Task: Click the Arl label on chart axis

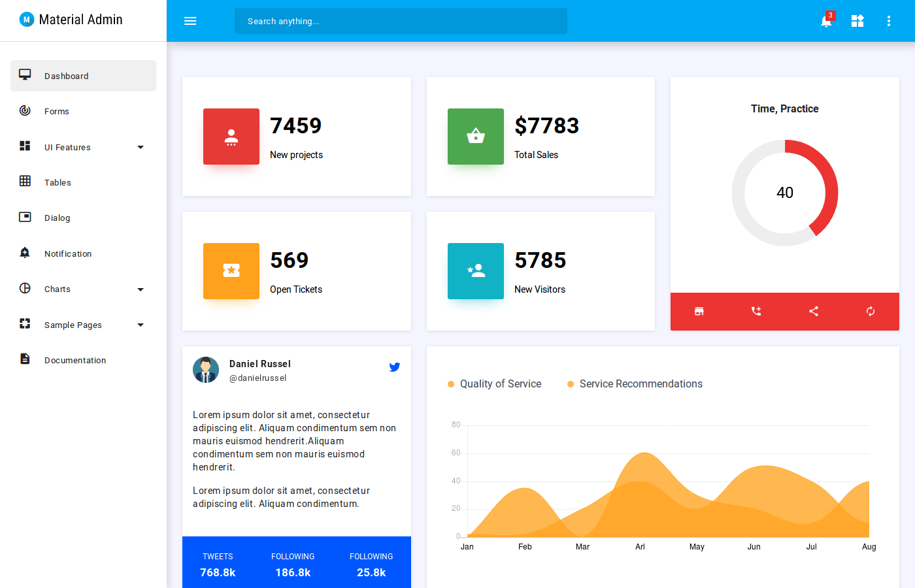Action: [x=640, y=547]
